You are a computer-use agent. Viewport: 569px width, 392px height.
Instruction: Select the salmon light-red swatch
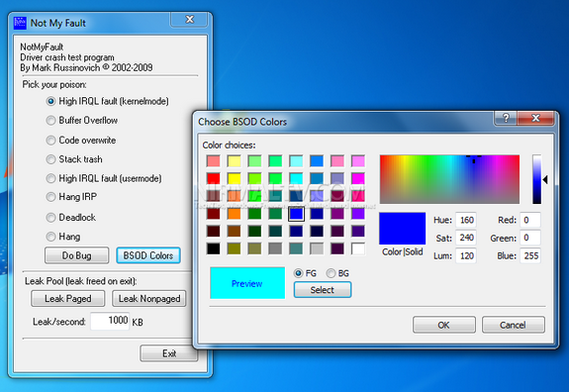[214, 161]
